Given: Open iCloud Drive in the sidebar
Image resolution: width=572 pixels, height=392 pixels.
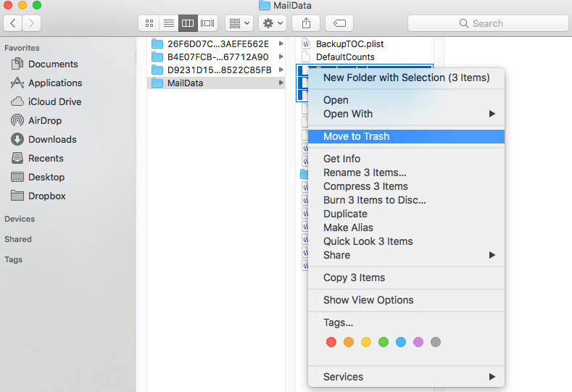Looking at the screenshot, I should click(54, 101).
